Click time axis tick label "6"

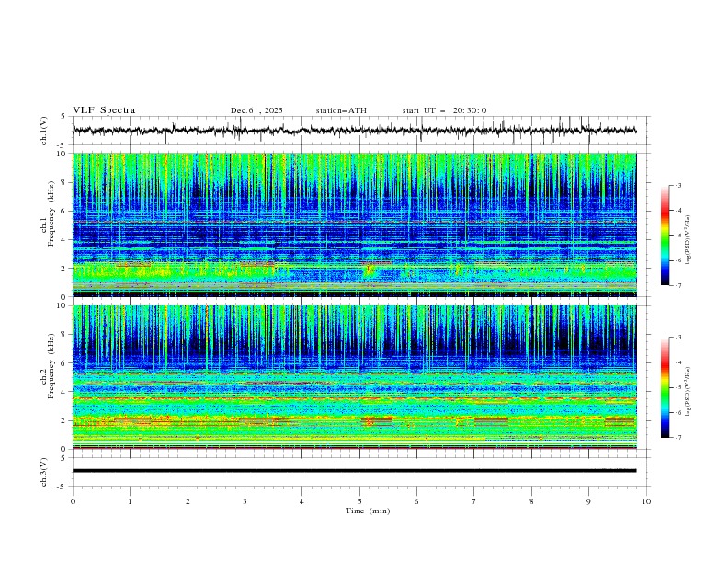(x=416, y=501)
